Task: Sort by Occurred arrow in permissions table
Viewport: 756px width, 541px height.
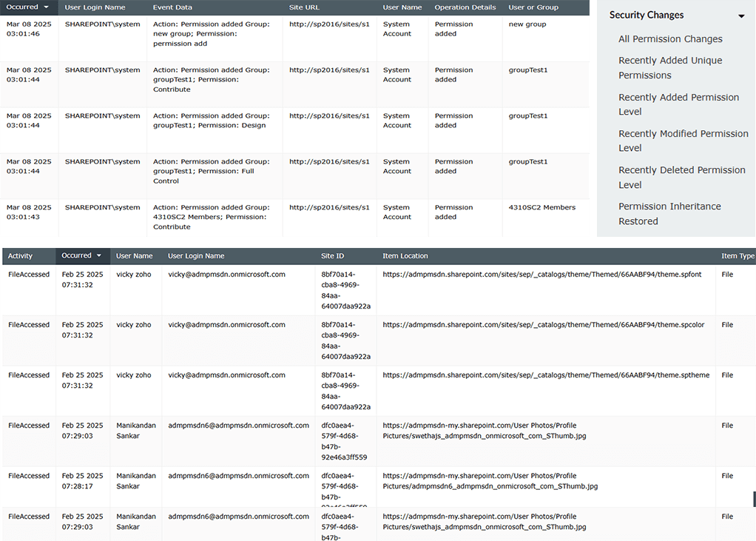Action: [x=47, y=7]
